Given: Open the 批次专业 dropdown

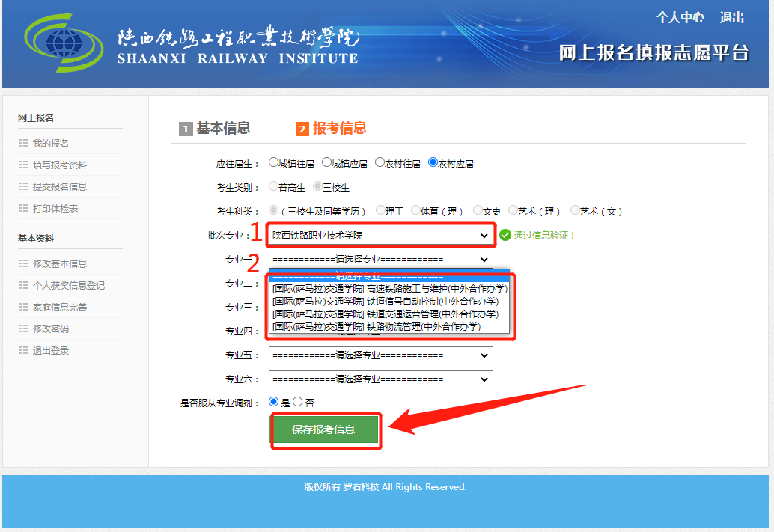Looking at the screenshot, I should [x=380, y=236].
